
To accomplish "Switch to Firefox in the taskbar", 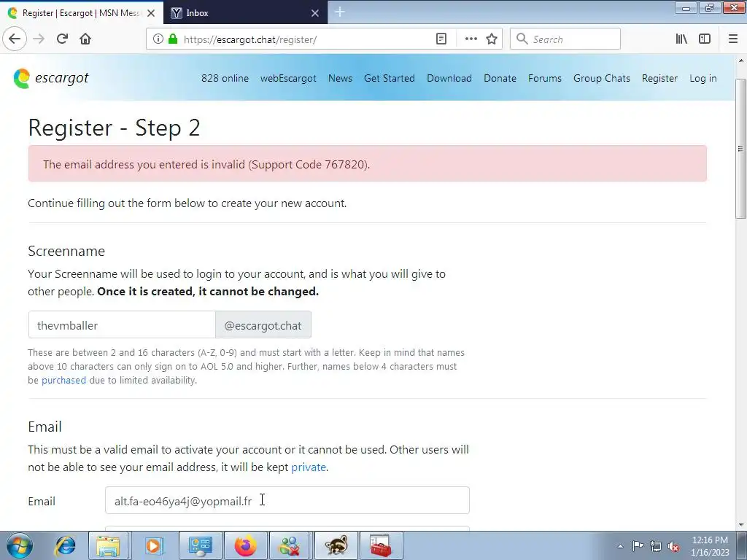I will (245, 545).
